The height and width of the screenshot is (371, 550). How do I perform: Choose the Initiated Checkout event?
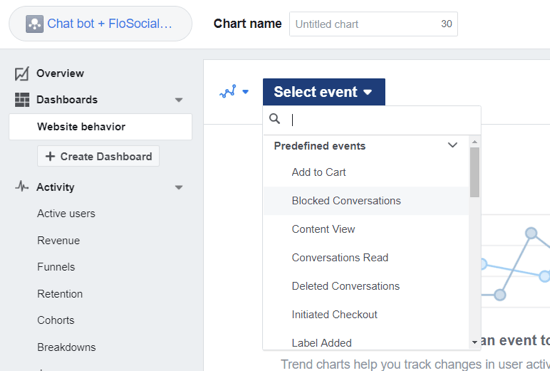366,315
